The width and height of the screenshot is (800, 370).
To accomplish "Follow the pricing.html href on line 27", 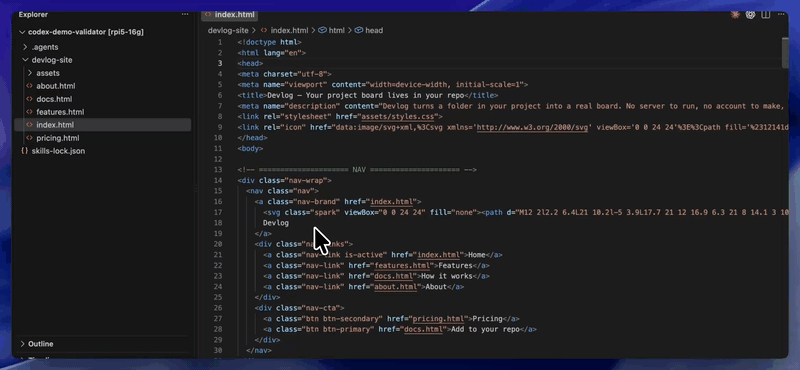I will 439,318.
